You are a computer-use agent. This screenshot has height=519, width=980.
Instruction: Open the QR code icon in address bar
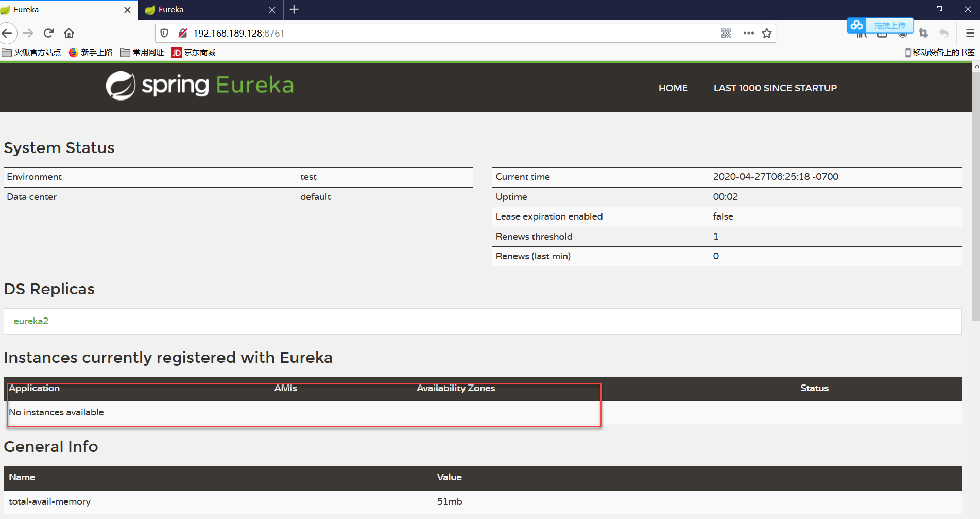coord(726,33)
